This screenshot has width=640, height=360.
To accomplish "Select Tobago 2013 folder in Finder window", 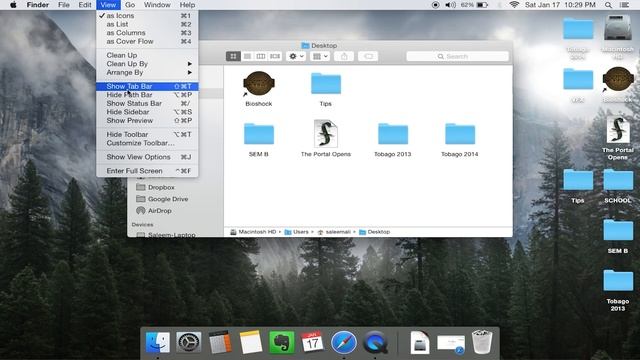I will 393,139.
